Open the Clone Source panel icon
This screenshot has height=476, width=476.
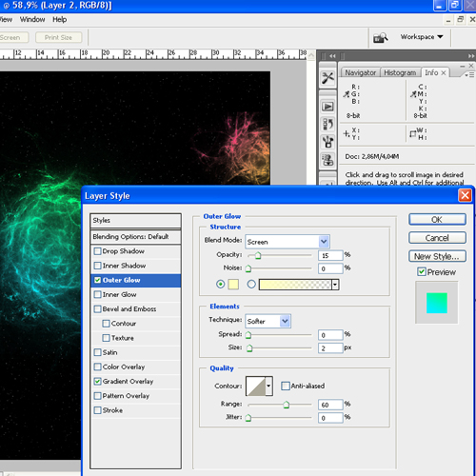coord(327,160)
